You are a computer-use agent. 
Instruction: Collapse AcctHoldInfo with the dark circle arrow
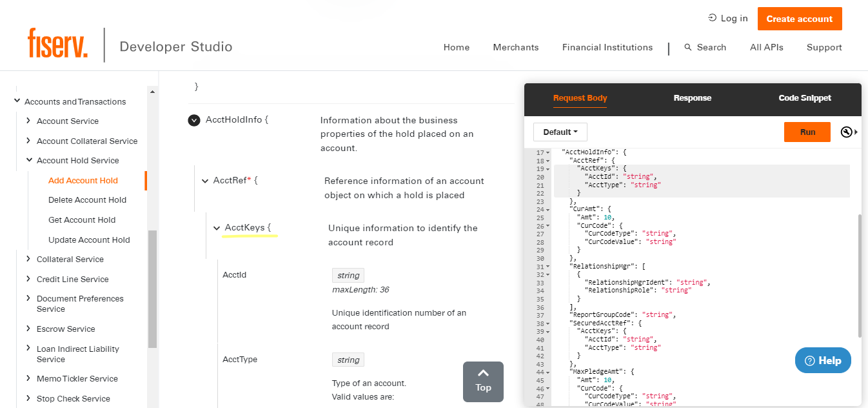194,120
